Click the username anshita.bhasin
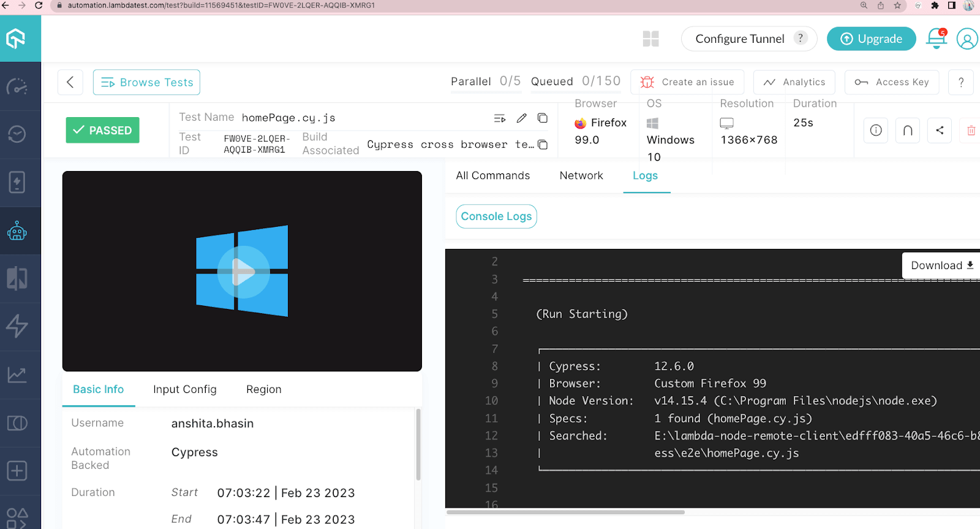This screenshot has width=980, height=529. pos(213,424)
